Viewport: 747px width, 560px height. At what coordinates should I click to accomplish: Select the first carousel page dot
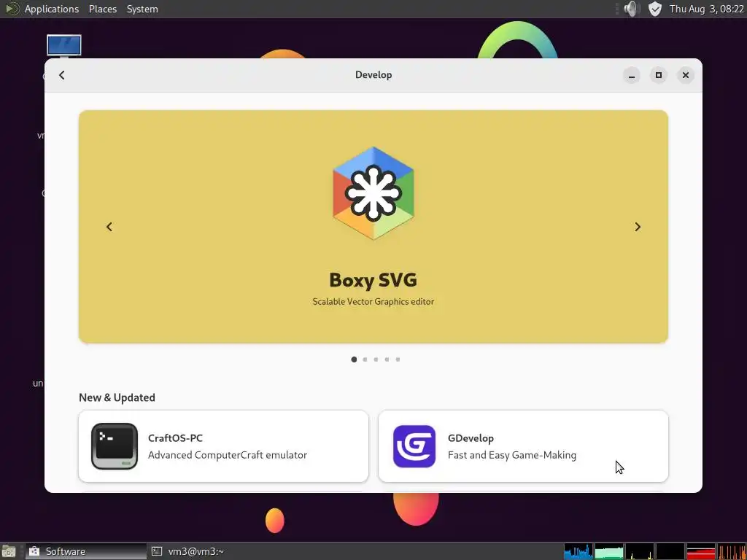(x=354, y=359)
